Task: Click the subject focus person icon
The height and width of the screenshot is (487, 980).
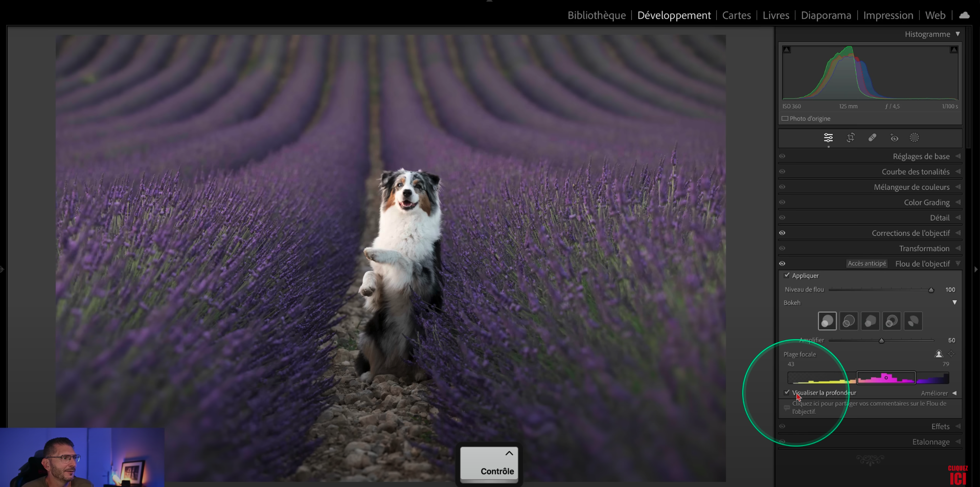Action: (x=939, y=354)
